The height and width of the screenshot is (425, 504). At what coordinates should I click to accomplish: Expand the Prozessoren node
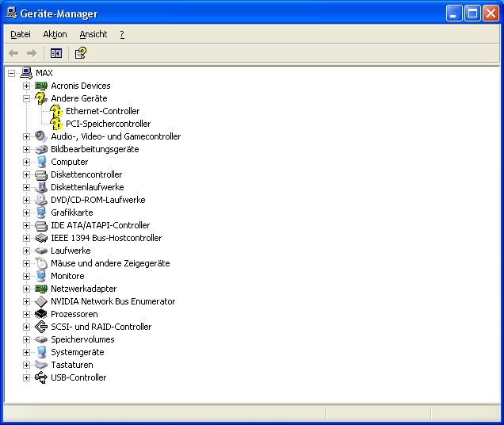[x=26, y=314]
